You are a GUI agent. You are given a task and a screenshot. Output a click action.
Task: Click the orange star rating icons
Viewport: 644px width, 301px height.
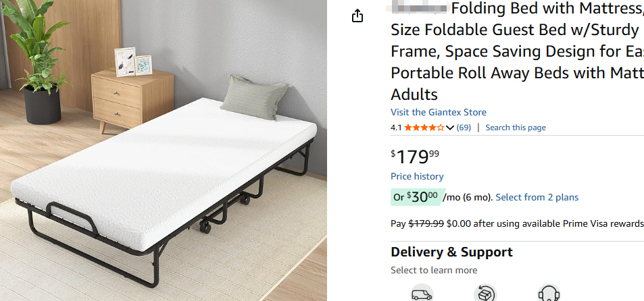(423, 128)
